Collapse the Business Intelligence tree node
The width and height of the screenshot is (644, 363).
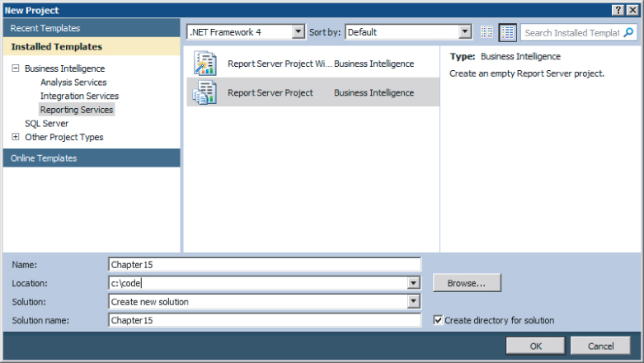15,68
